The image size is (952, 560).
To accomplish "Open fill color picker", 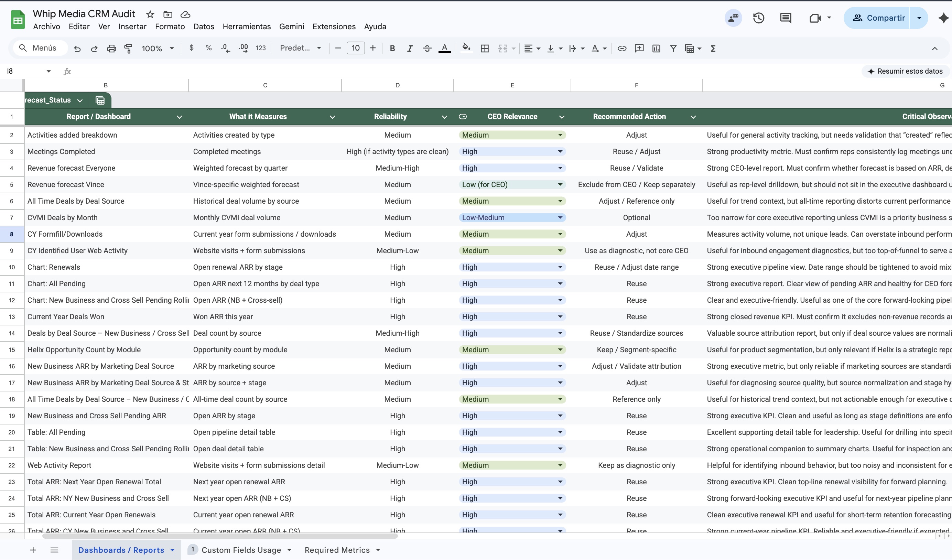I will [467, 49].
